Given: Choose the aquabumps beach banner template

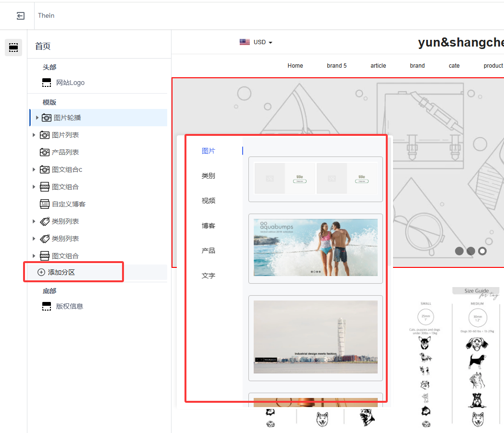Looking at the screenshot, I should 315,248.
